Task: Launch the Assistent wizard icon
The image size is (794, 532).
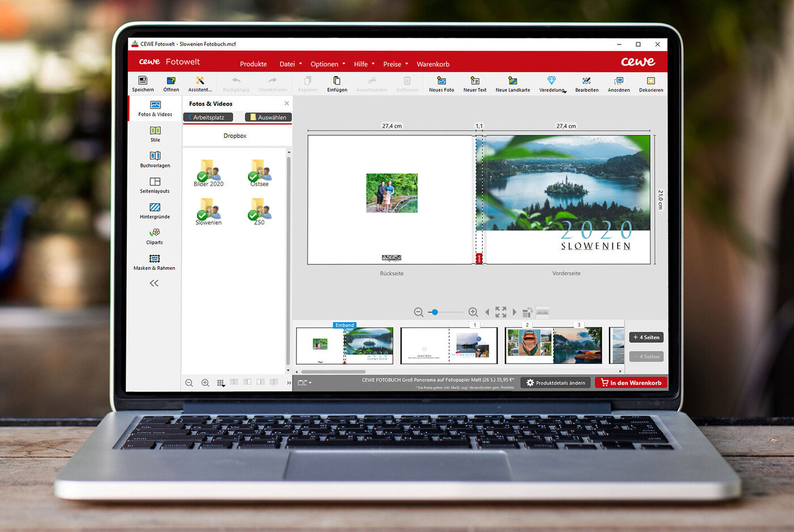Action: click(x=200, y=84)
